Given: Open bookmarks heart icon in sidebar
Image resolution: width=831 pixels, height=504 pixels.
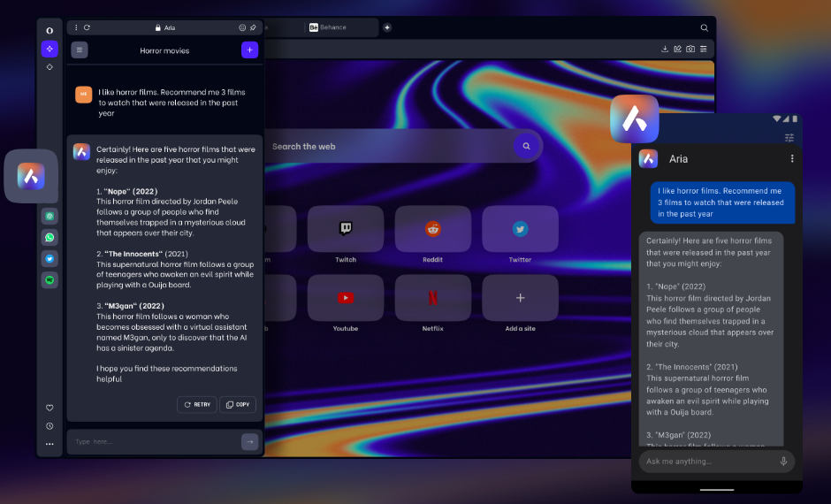Looking at the screenshot, I should point(50,408).
